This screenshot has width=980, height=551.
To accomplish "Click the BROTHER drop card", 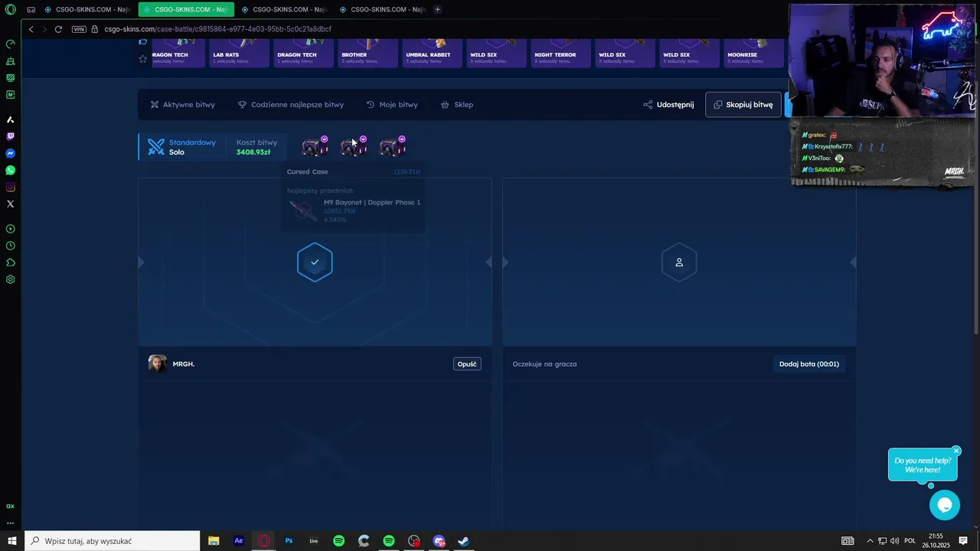I will pos(367,52).
